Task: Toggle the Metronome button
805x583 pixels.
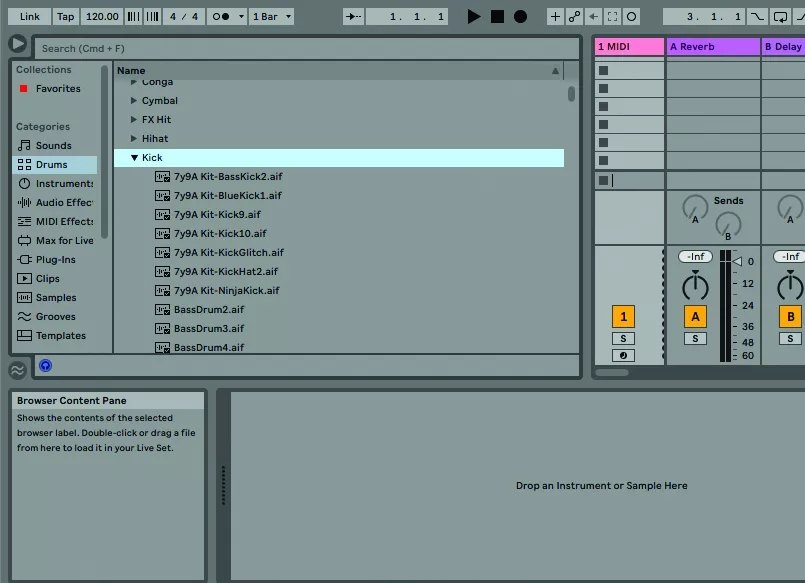Action: click(x=221, y=16)
